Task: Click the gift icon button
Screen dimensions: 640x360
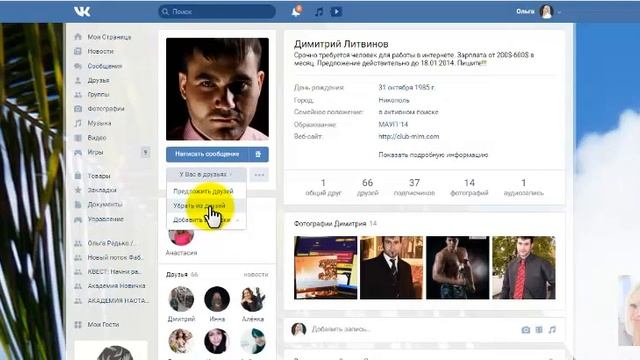Action: click(258, 154)
